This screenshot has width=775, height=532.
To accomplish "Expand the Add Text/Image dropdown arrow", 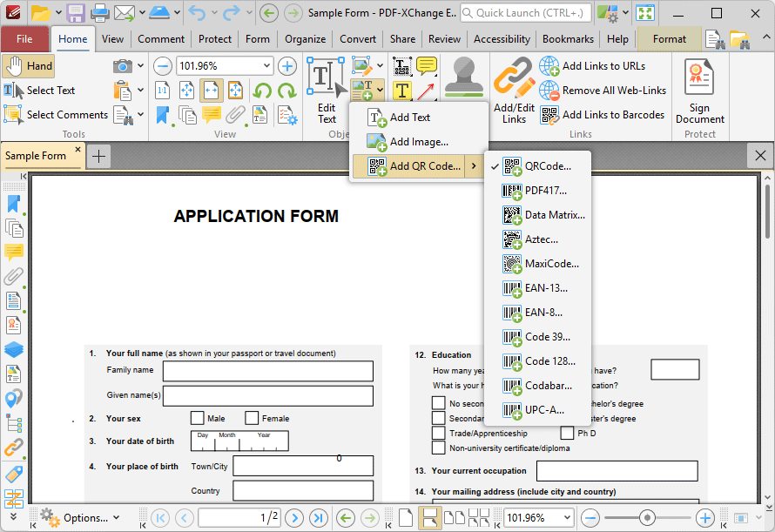I will (380, 90).
